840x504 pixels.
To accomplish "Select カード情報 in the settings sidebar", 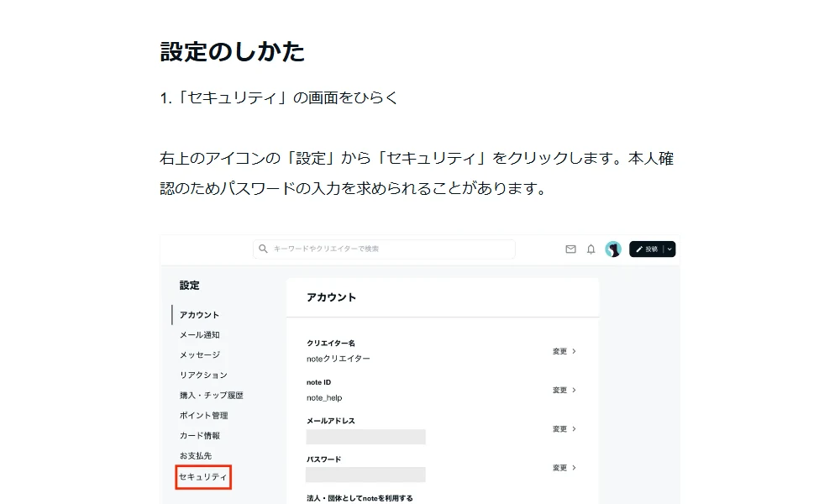I will [x=199, y=435].
